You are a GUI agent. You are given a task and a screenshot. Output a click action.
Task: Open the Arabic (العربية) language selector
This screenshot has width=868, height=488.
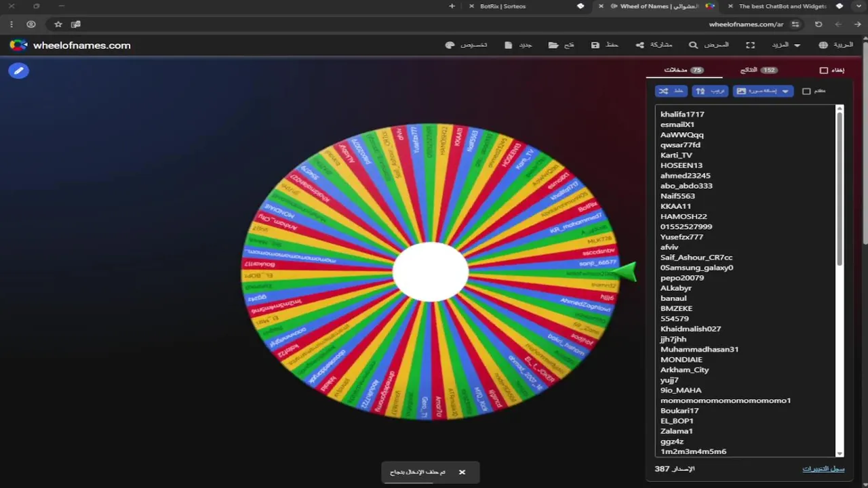coord(835,45)
